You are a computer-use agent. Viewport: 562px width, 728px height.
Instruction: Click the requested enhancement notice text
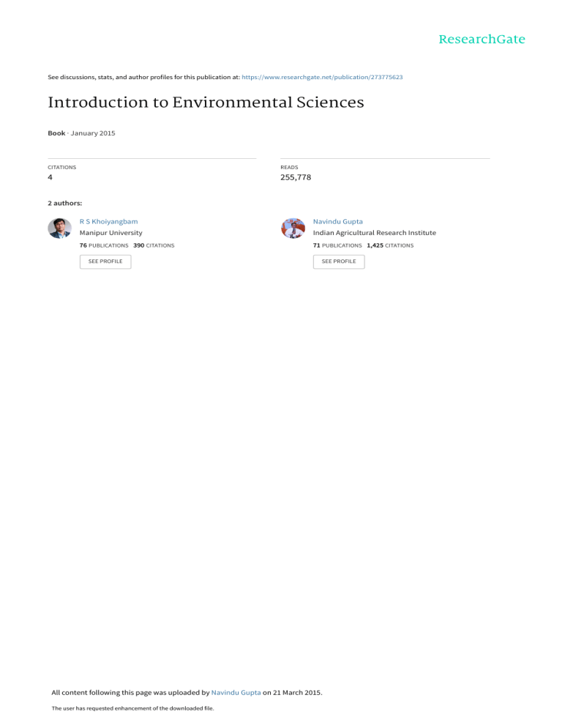(123, 708)
